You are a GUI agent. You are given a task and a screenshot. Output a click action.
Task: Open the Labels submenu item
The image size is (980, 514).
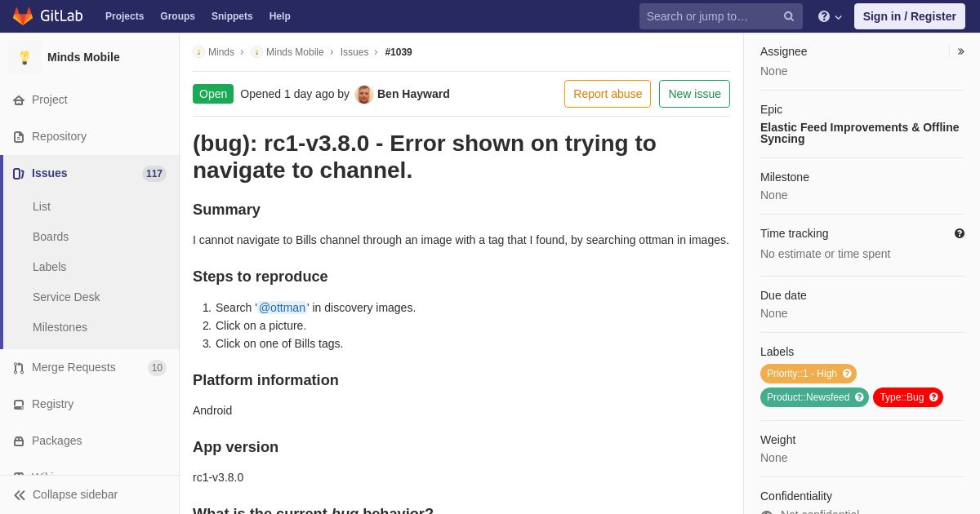coord(49,267)
